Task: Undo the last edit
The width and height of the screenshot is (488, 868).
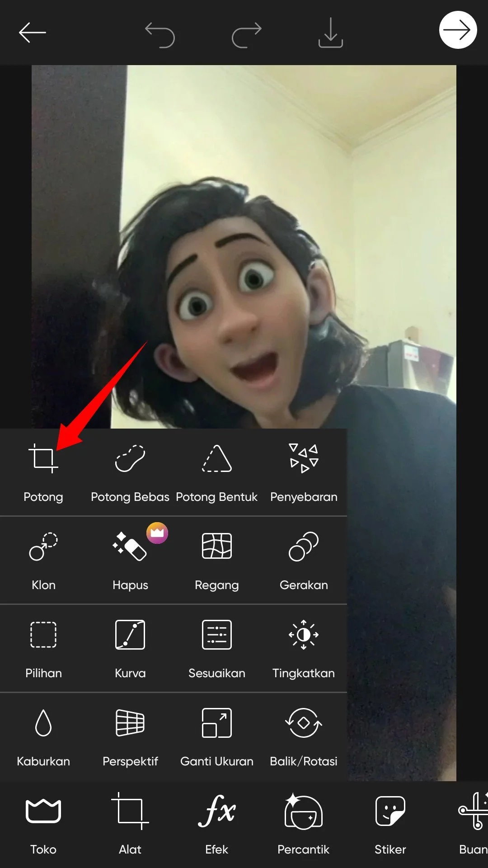Action: tap(160, 35)
